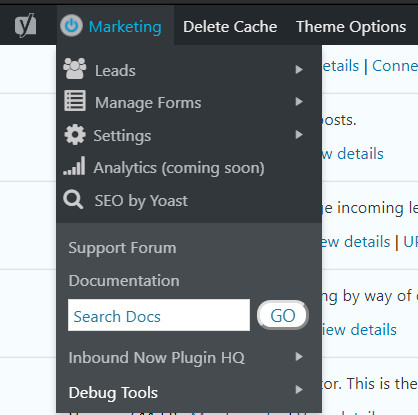Click the SEO by Yoast magnifier icon

pos(73,200)
